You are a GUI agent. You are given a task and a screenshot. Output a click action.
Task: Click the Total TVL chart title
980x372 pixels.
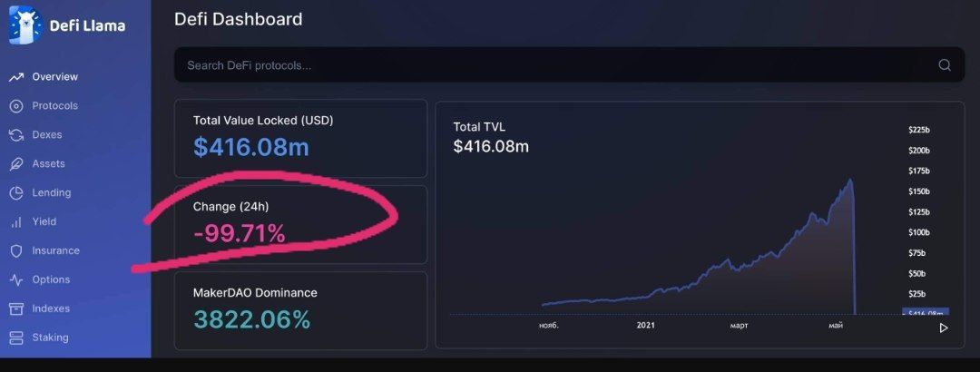point(479,127)
